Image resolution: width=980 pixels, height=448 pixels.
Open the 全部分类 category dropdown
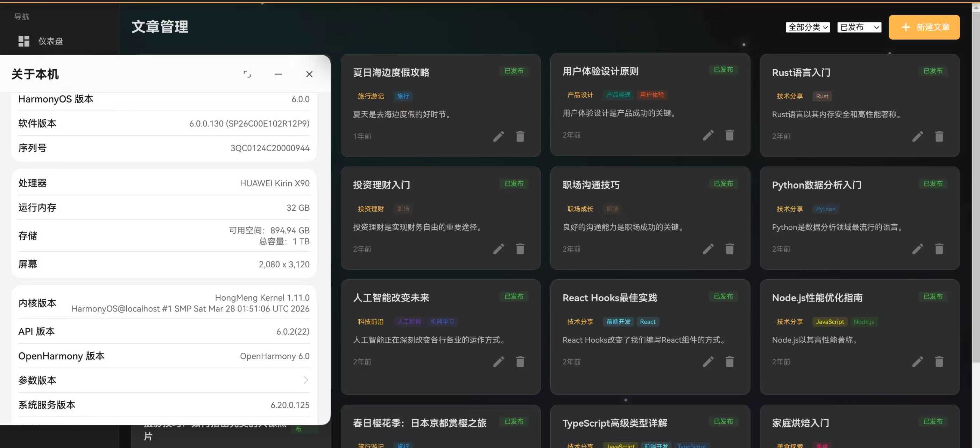pos(808,27)
